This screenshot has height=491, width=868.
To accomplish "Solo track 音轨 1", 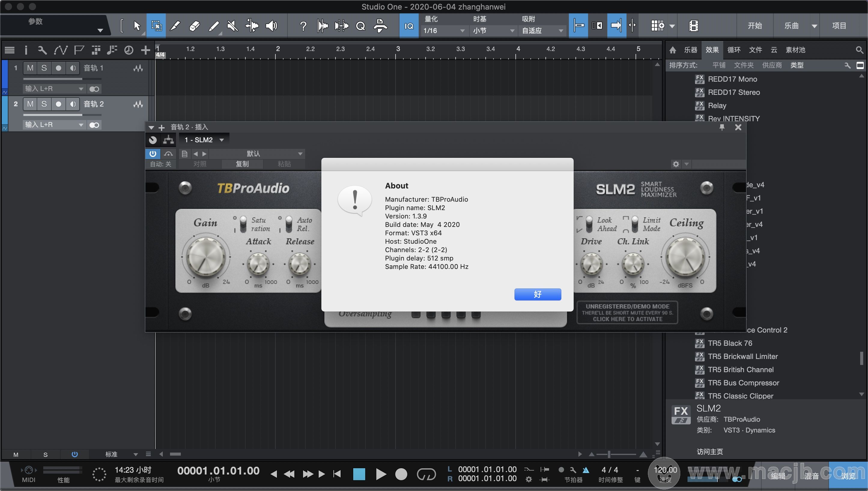I will pos(44,68).
